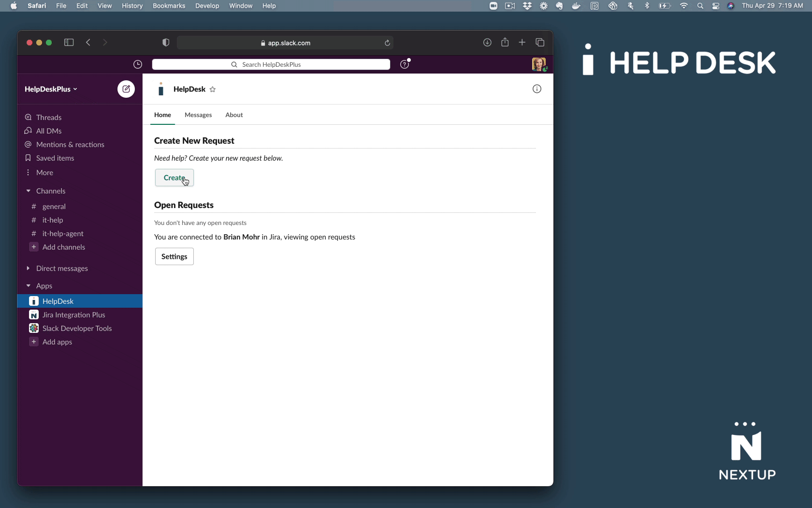Open the File menu
This screenshot has height=508, width=812.
[61, 6]
